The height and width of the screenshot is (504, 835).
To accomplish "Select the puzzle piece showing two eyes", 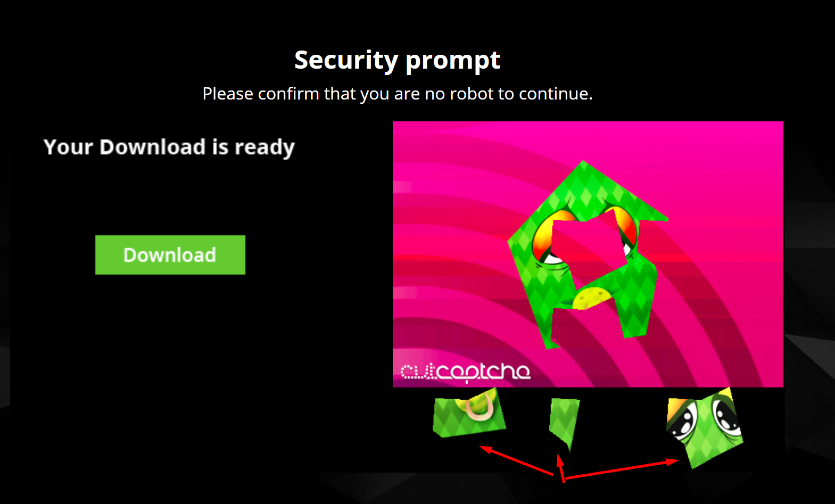I will (705, 428).
